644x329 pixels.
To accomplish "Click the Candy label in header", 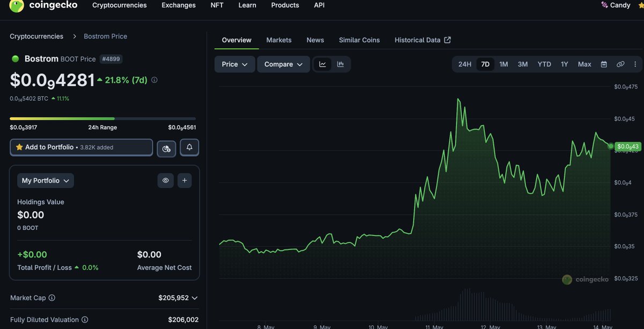I will coord(620,5).
